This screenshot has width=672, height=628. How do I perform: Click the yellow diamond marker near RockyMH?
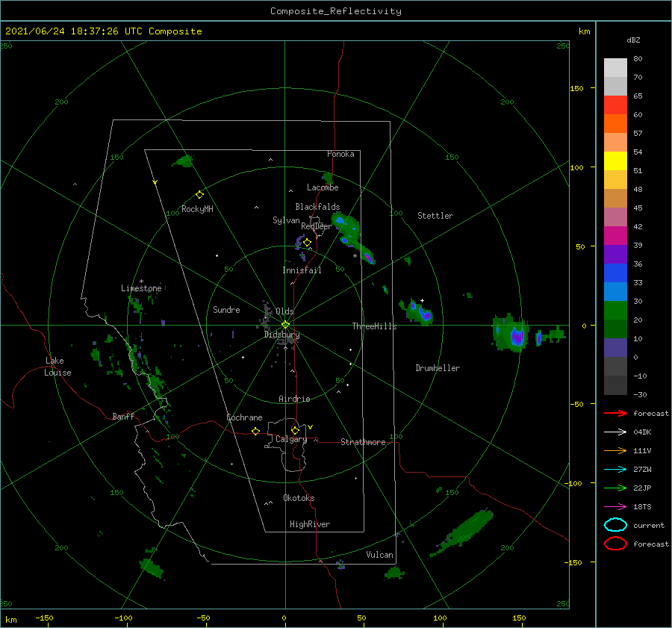point(199,195)
